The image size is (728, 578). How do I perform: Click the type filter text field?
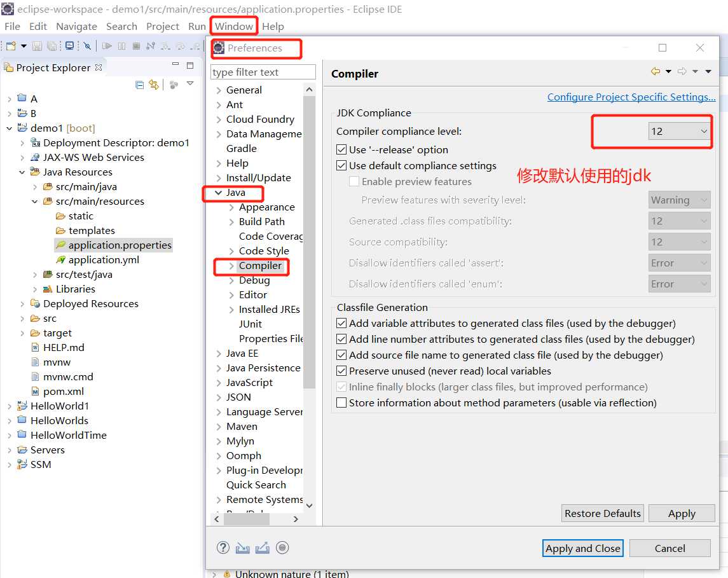pos(263,72)
